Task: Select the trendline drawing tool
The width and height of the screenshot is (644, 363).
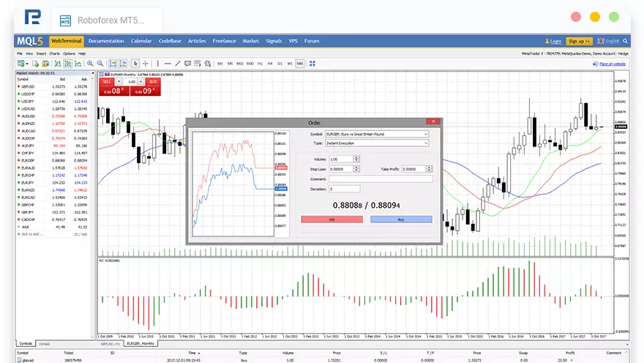Action: (178, 64)
